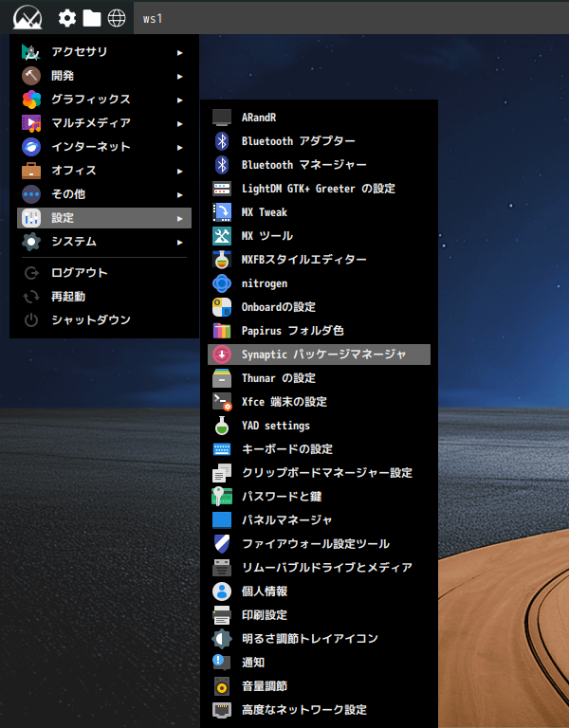Viewport: 569px width, 728px height.
Task: Launch the web browser globe icon
Action: [x=117, y=18]
